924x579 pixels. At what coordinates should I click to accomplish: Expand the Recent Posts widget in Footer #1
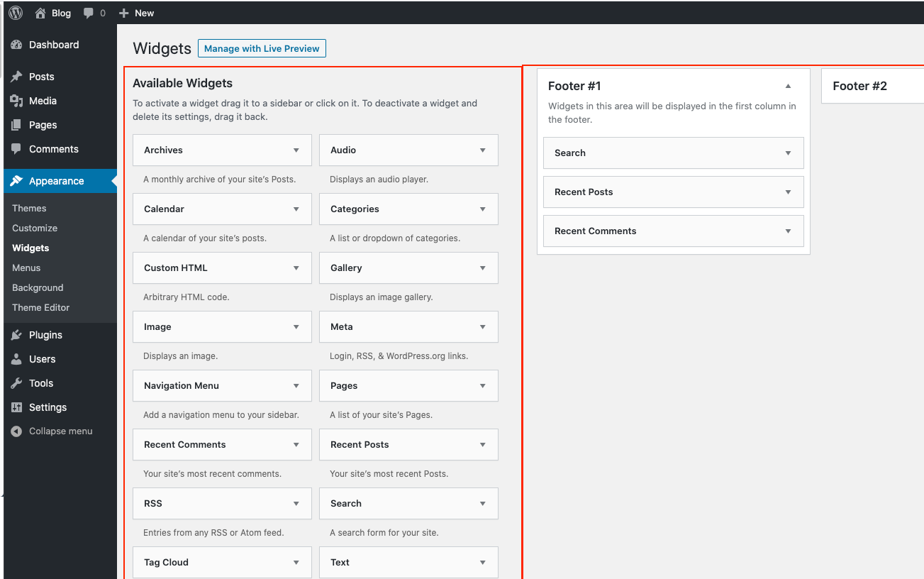787,192
